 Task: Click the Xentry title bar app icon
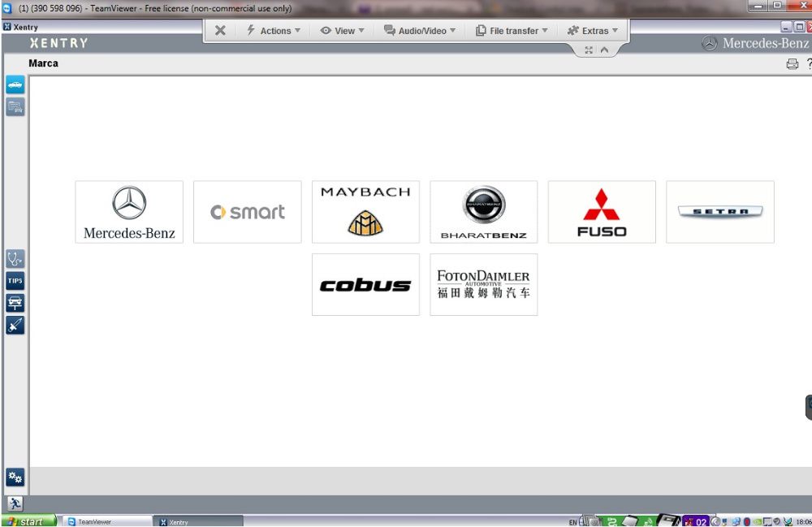click(x=7, y=27)
